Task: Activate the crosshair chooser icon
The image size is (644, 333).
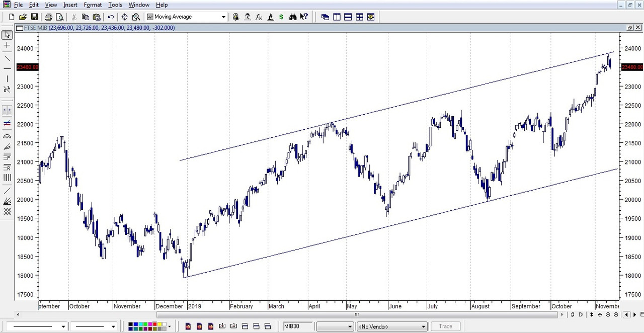Action: coord(125,17)
